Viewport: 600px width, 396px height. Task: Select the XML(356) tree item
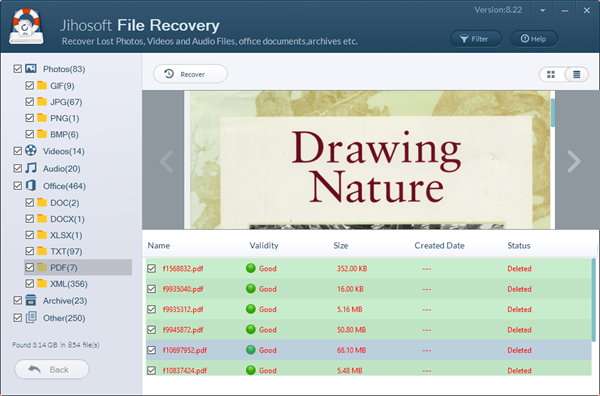69,284
